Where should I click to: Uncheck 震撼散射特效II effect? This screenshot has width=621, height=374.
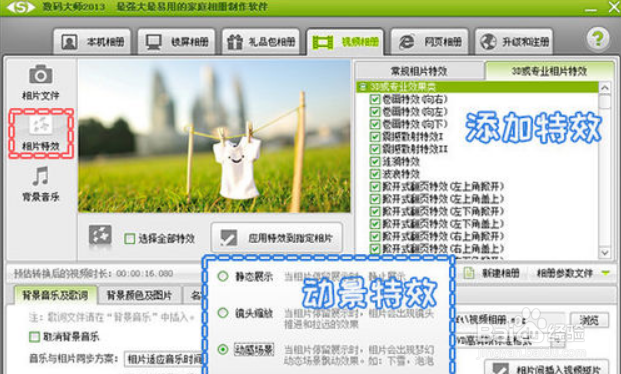375,149
